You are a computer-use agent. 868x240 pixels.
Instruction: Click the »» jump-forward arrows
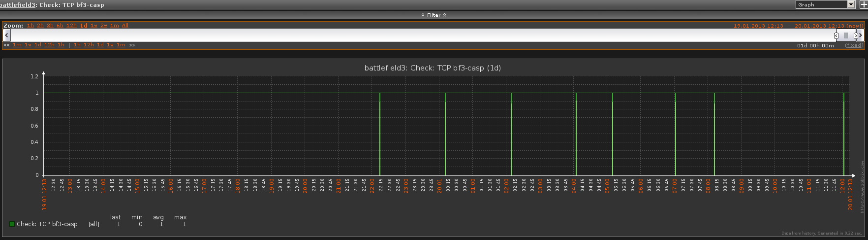(x=132, y=45)
